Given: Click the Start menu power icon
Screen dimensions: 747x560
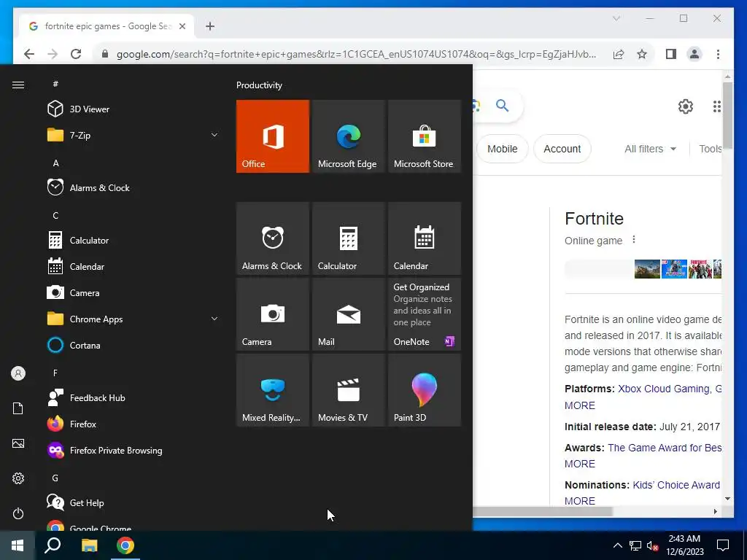Looking at the screenshot, I should tap(18, 513).
